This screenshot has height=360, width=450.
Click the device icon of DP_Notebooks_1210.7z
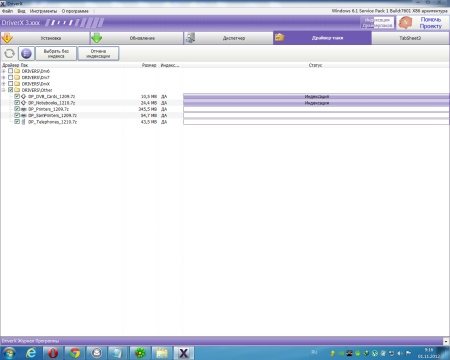tap(24, 103)
